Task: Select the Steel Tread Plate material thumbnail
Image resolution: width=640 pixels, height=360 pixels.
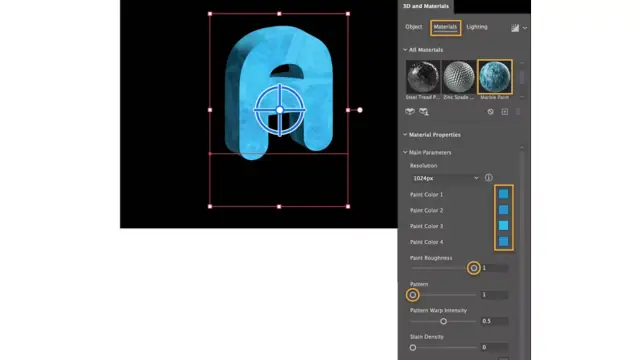Action: coord(423,77)
